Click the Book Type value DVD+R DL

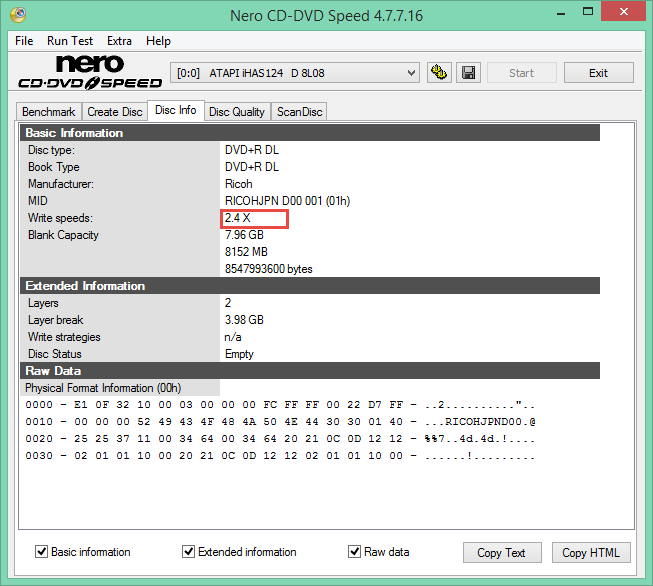[252, 167]
